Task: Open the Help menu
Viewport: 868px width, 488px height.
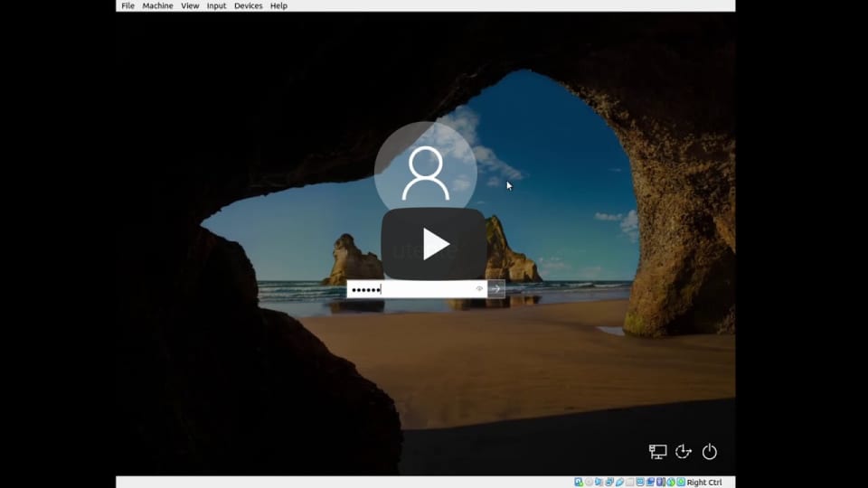Action: [278, 5]
